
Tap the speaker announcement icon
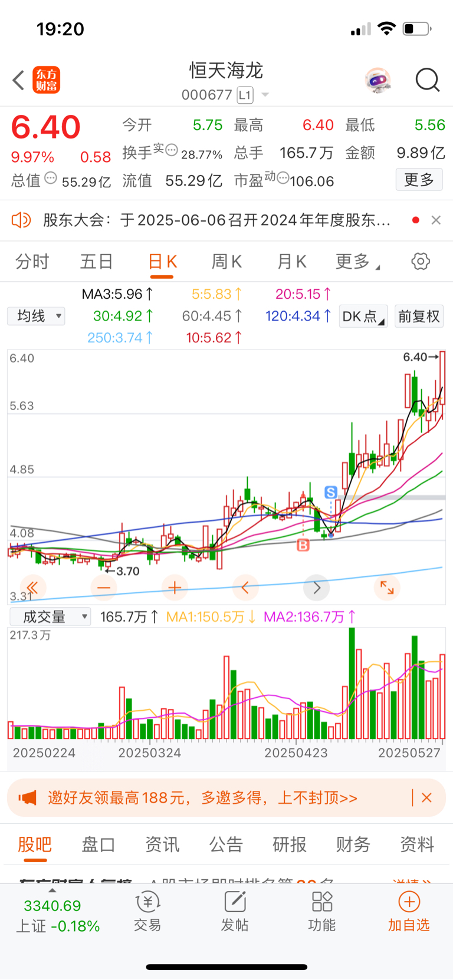[21, 220]
